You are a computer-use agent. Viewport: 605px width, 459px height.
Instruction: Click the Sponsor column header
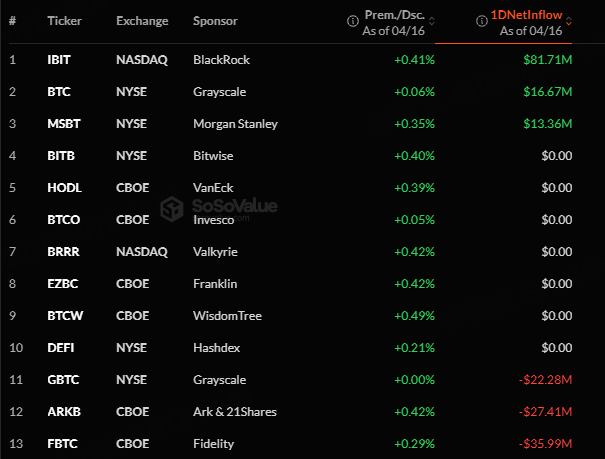pos(216,21)
